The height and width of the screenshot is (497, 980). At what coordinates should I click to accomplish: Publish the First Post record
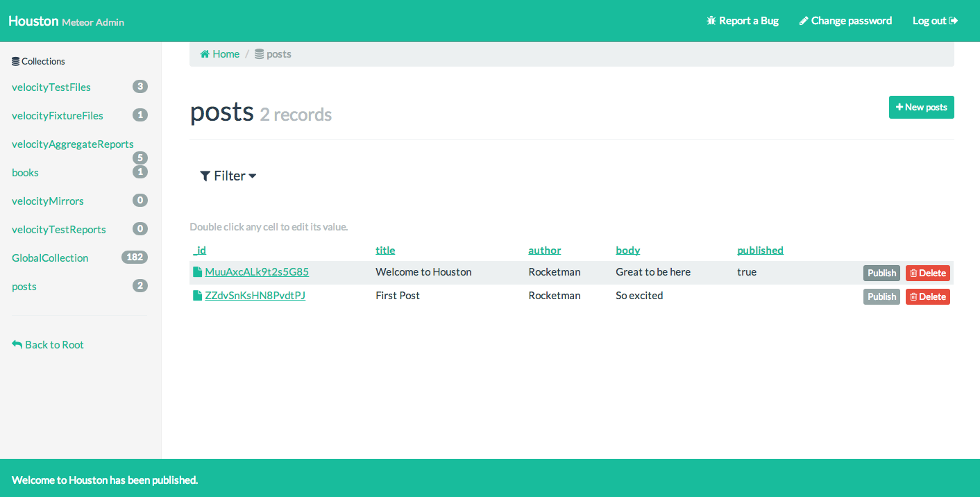881,297
